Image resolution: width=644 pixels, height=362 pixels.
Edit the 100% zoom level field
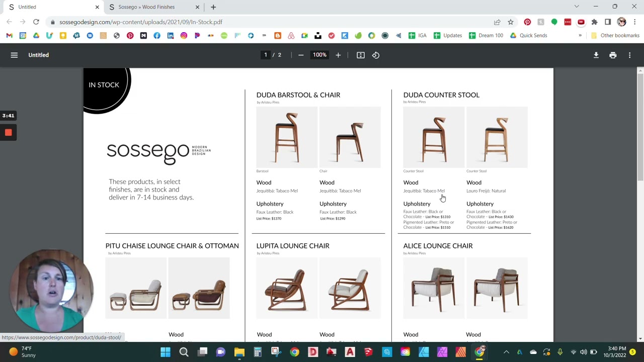pos(319,55)
